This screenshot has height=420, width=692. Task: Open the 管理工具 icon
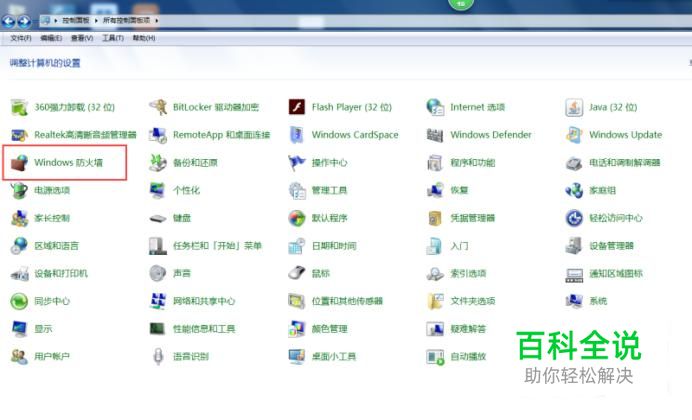(x=297, y=191)
